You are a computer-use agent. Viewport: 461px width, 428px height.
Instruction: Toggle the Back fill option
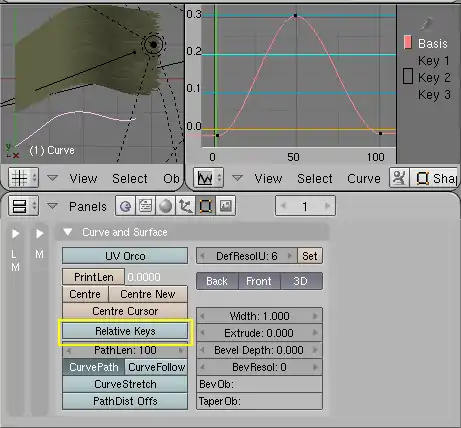click(217, 281)
